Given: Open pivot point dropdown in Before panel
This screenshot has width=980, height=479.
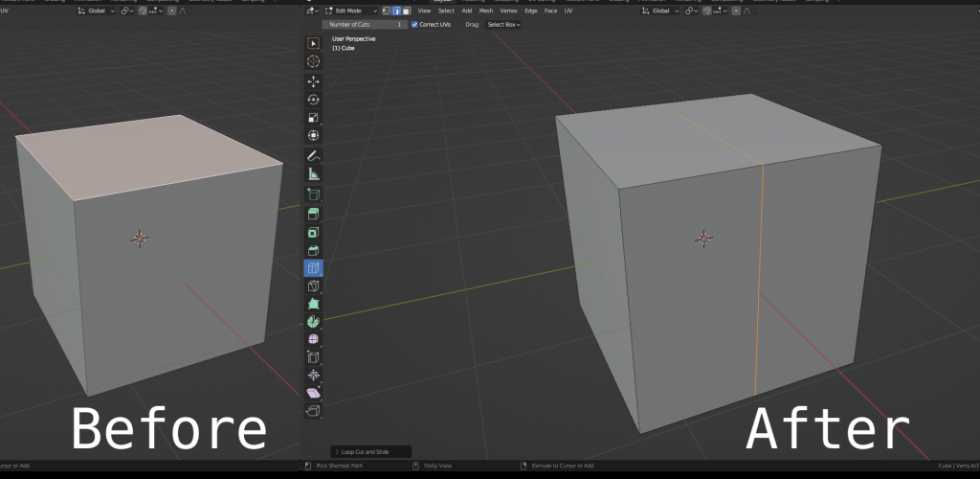Looking at the screenshot, I should [127, 11].
